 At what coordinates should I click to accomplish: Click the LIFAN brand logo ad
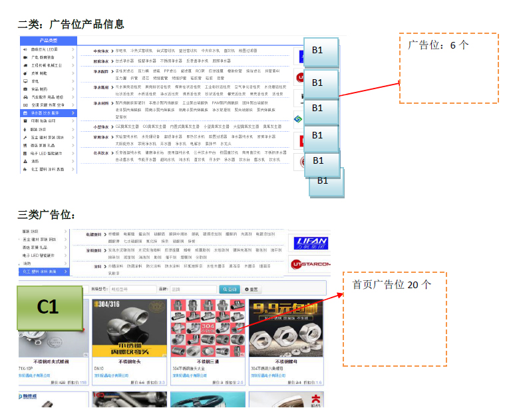tap(311, 244)
